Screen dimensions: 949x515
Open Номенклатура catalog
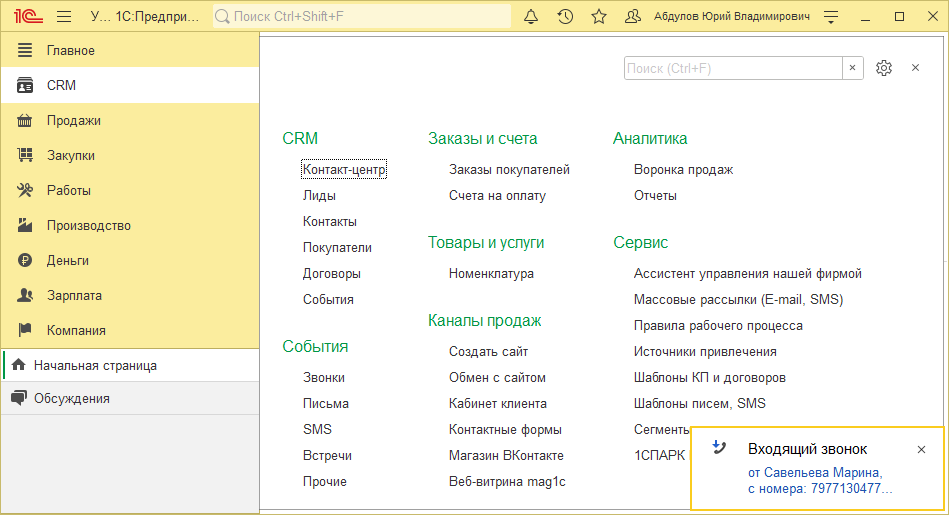pyautogui.click(x=491, y=274)
